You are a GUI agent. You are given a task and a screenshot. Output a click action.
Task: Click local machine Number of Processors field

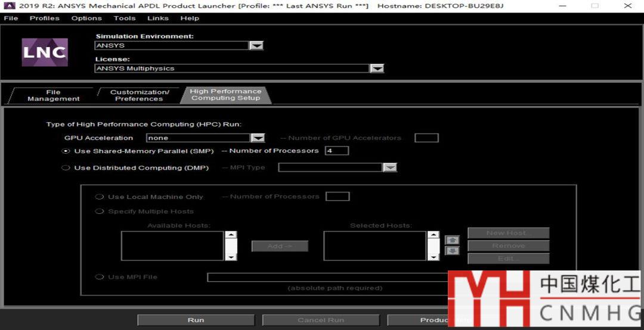tap(337, 196)
